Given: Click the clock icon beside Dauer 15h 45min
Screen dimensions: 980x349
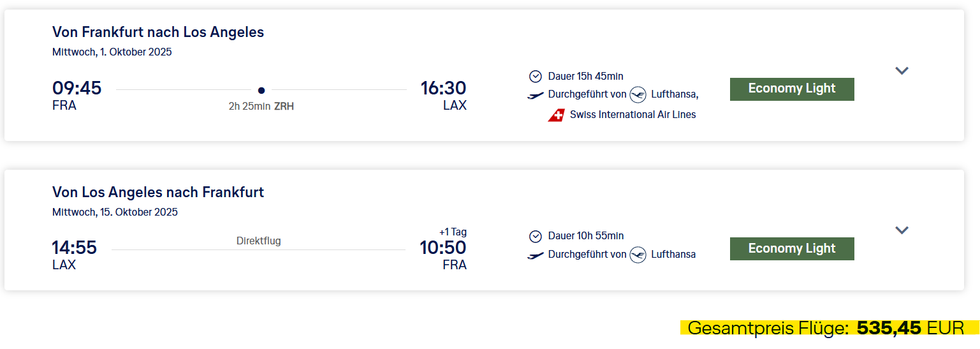Looking at the screenshot, I should tap(536, 77).
